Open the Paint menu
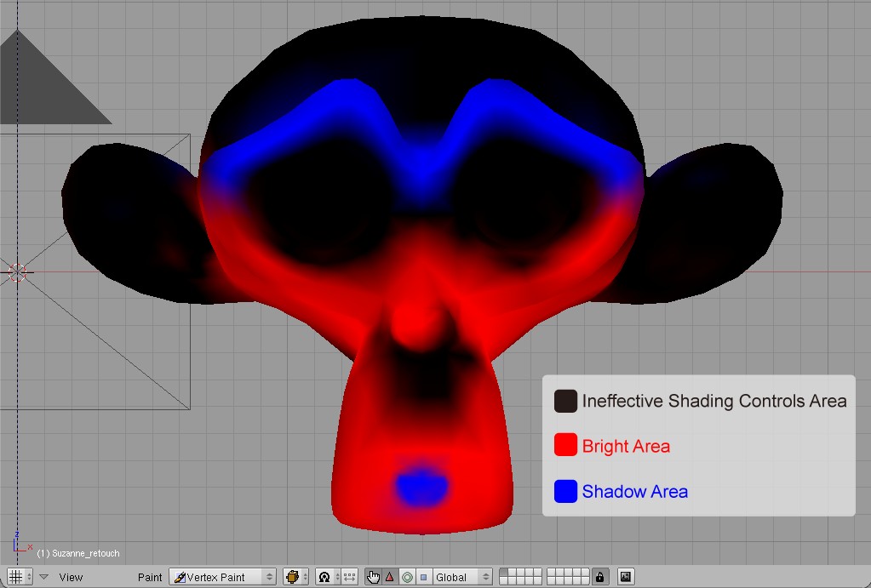871x588 pixels. click(150, 578)
